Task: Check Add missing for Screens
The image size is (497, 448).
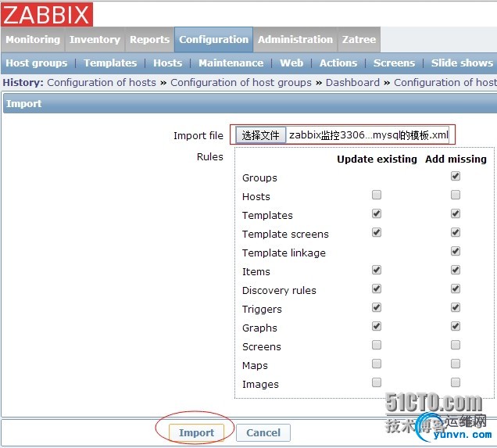Action: [456, 345]
